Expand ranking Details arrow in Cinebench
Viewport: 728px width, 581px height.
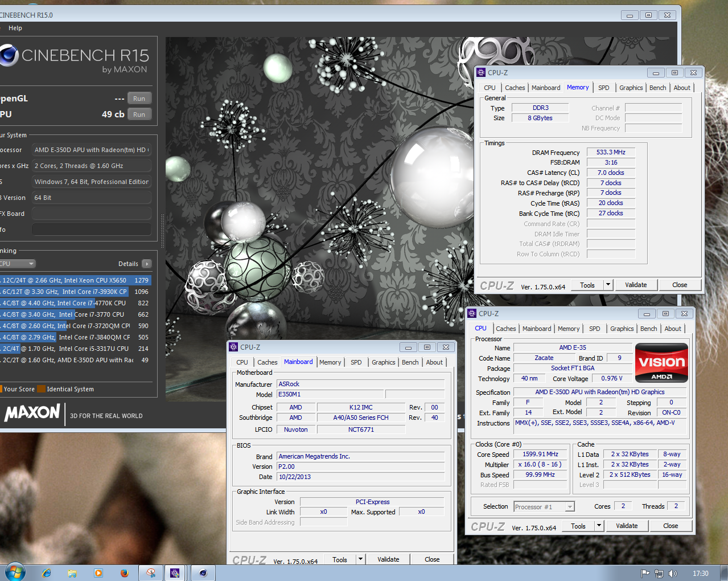[x=147, y=264]
